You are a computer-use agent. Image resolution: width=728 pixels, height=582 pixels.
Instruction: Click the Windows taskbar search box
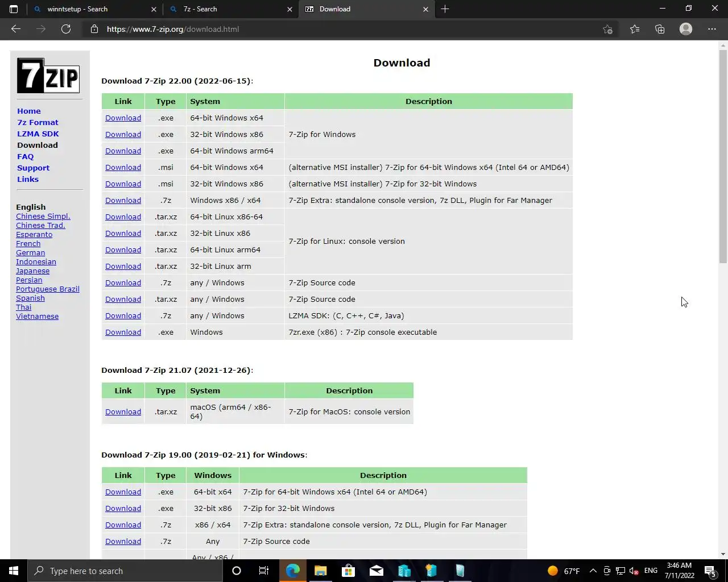point(125,571)
